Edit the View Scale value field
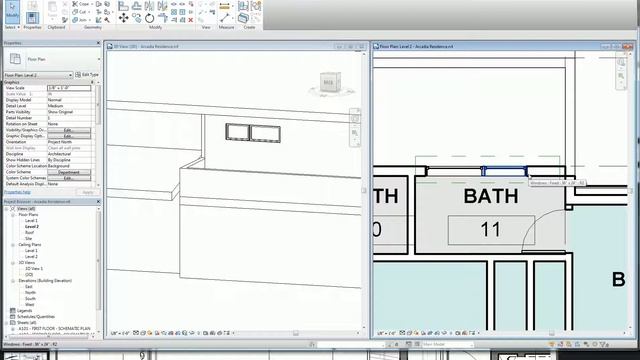Image resolution: width=640 pixels, height=360 pixels. coord(69,88)
